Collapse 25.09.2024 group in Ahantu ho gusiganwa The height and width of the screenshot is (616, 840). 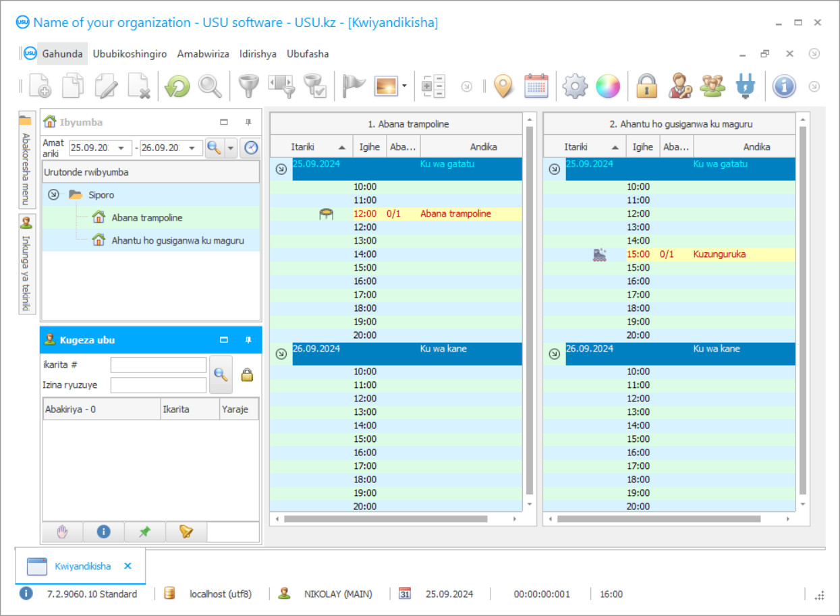[555, 169]
